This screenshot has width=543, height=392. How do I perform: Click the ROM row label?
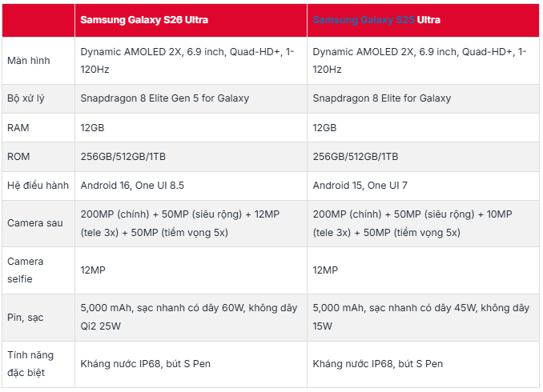(x=18, y=157)
